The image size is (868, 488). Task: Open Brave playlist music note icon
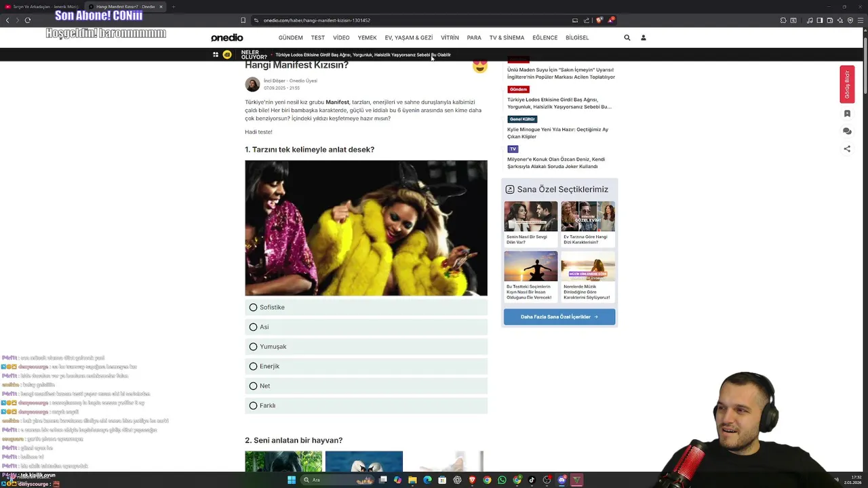click(x=810, y=20)
